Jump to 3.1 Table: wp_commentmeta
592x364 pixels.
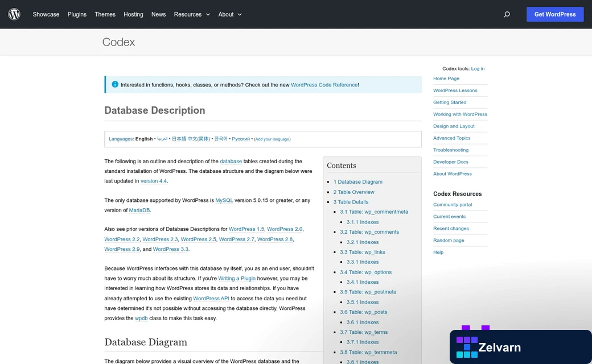374,212
